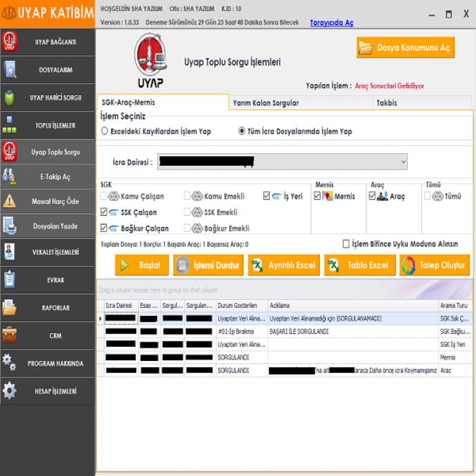476x476 pixels.
Task: Sort by Durum Gosterilen column header
Action: pyautogui.click(x=242, y=306)
